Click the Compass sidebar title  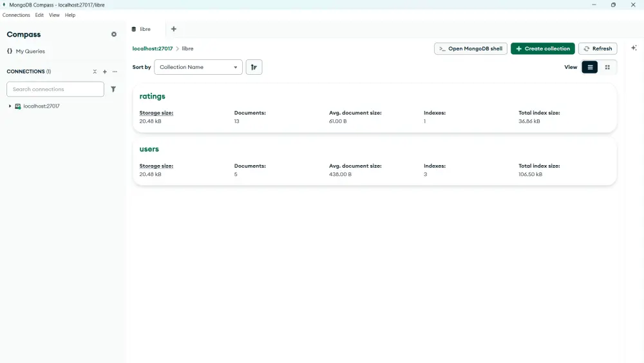[24, 35]
